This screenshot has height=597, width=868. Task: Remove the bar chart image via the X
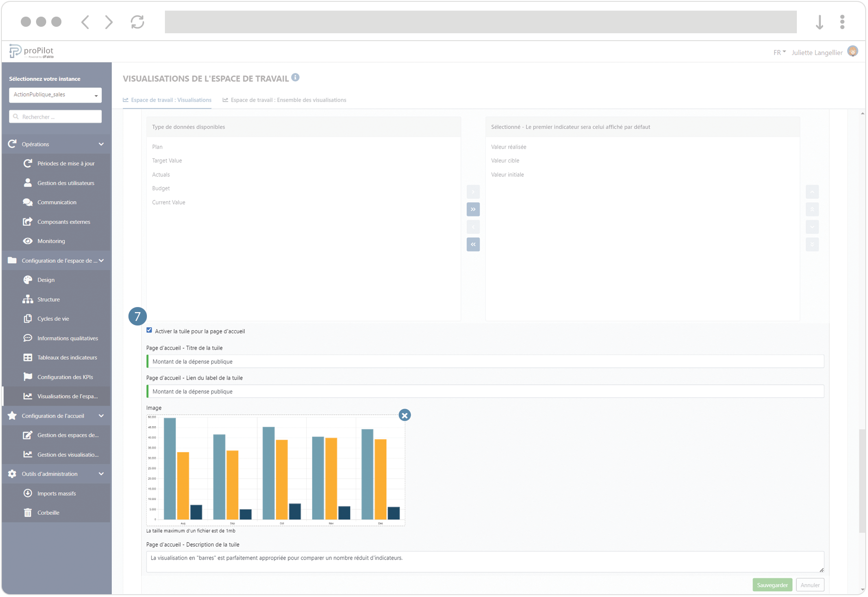coord(405,415)
